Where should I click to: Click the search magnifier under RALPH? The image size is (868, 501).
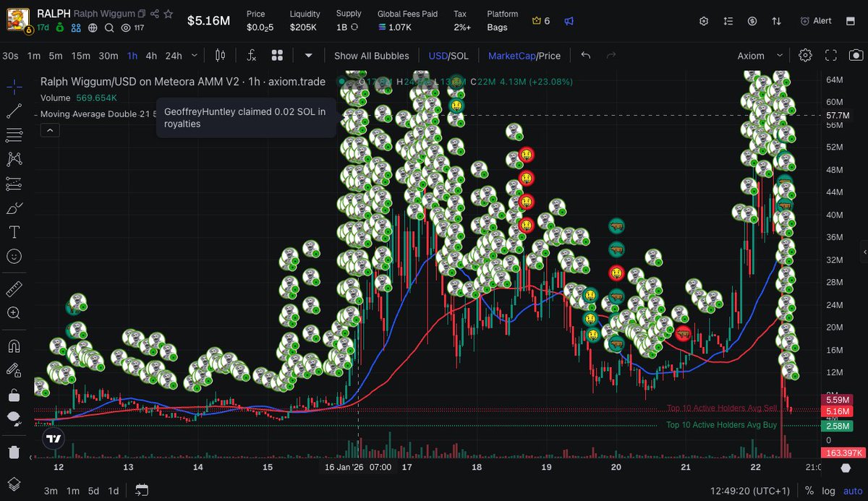point(109,27)
